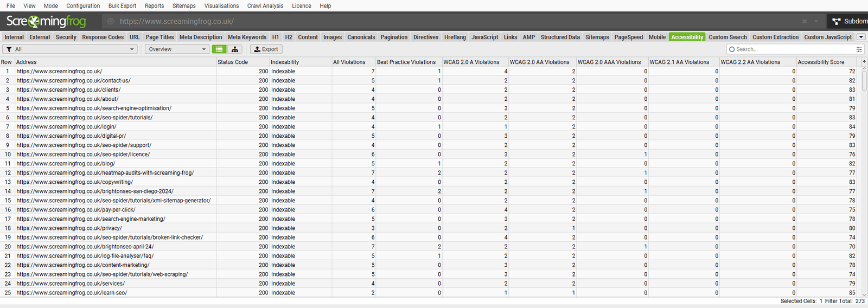Click the Screaming Frog logo
Viewport: 868px width, 308px height.
(x=46, y=21)
